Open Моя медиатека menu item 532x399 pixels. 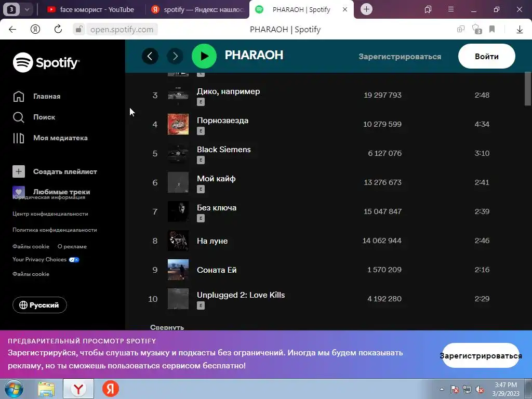pos(60,138)
